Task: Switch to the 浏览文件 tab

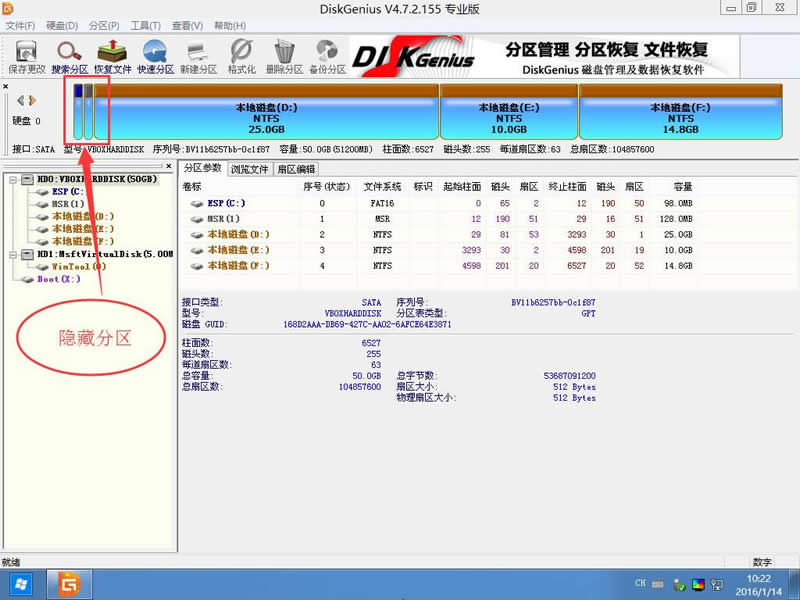Action: point(249,169)
